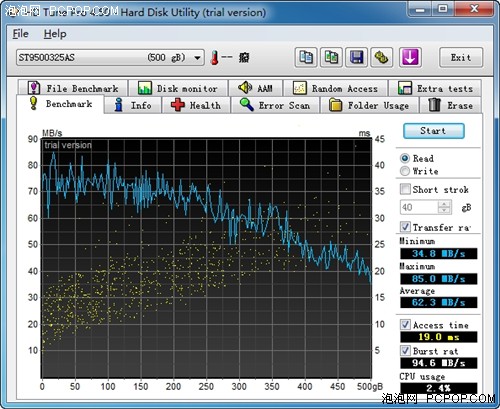This screenshot has height=409, width=500.
Task: Click the copy screenshot to clipboard icon
Action: [x=331, y=57]
